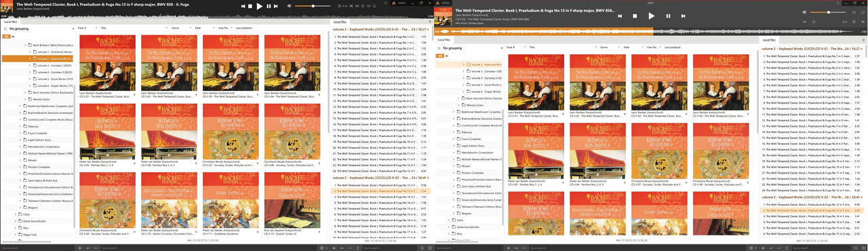Viewport: 868px width, 251px height.
Task: Skip to next track in left window
Action: (276, 6)
